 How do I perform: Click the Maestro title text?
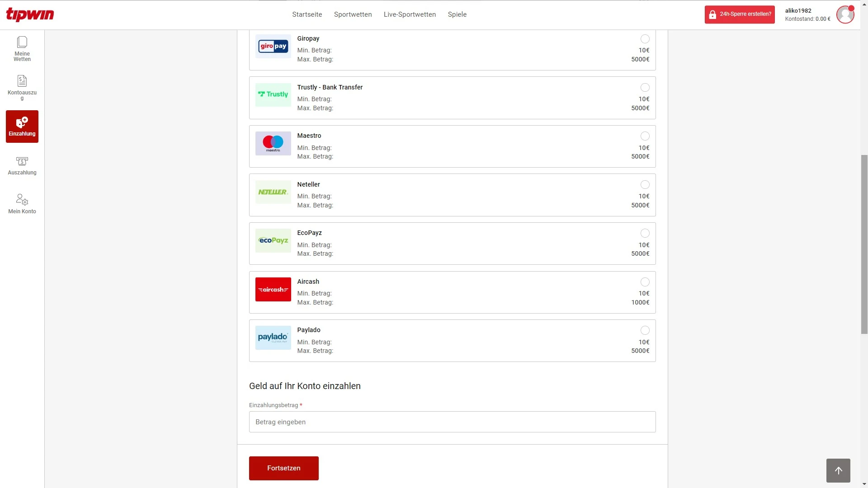click(309, 136)
